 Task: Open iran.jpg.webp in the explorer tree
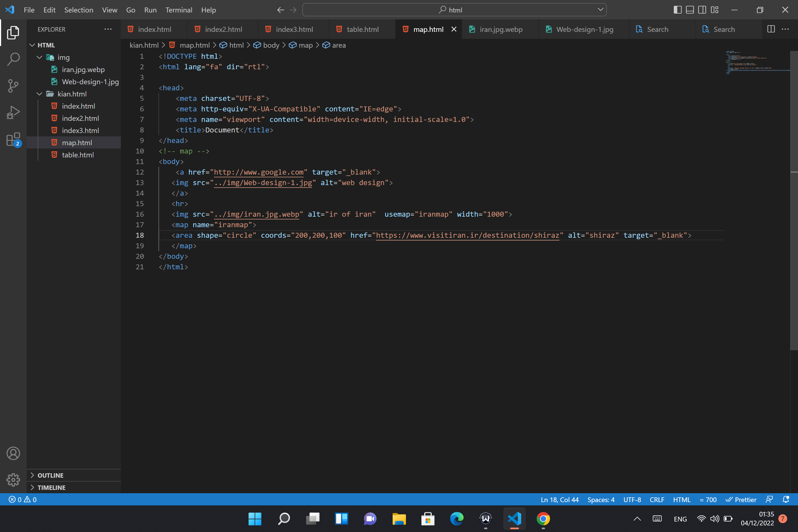(x=74, y=70)
